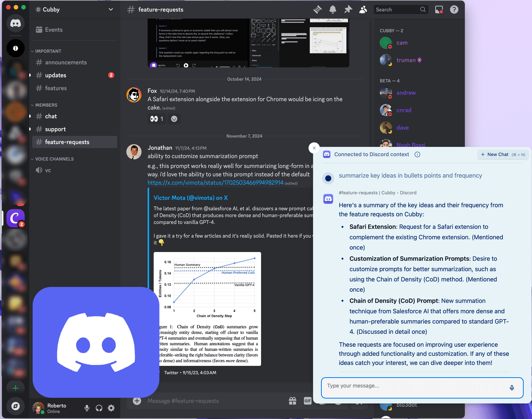The width and height of the screenshot is (532, 419).
Task: Click the forward icon in video preview
Action: [194, 65]
